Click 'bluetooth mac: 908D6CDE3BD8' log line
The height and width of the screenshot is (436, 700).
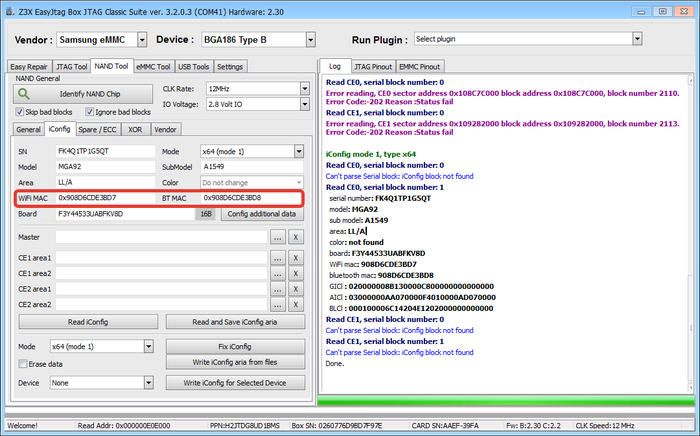(x=381, y=275)
